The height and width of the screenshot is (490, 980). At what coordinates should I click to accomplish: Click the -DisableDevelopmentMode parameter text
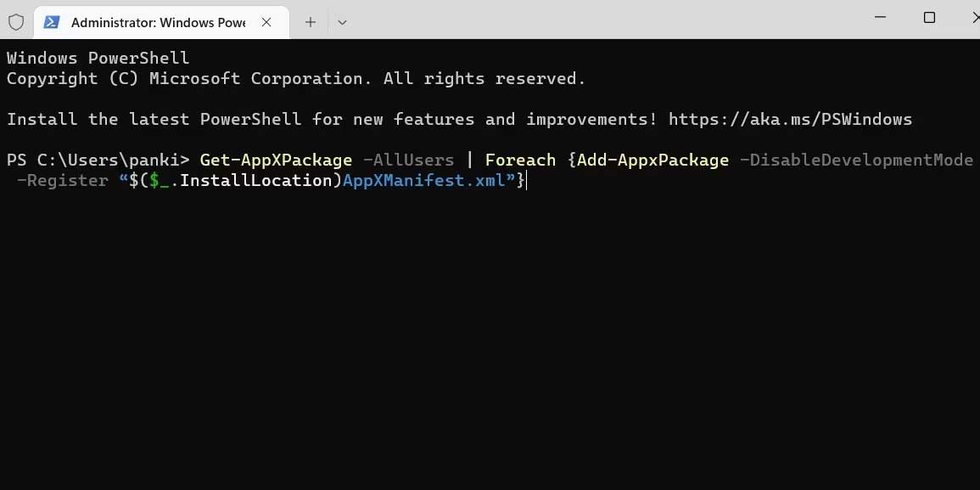coord(858,160)
